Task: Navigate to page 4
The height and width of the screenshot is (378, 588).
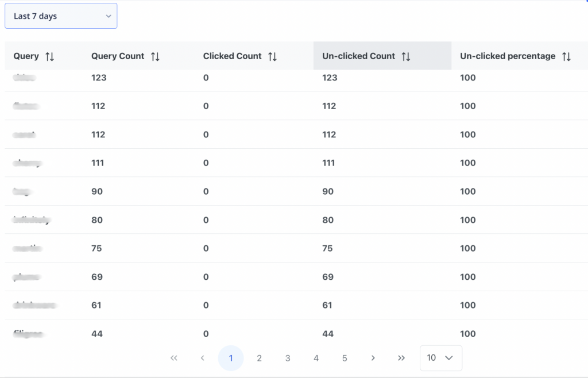Action: point(316,358)
